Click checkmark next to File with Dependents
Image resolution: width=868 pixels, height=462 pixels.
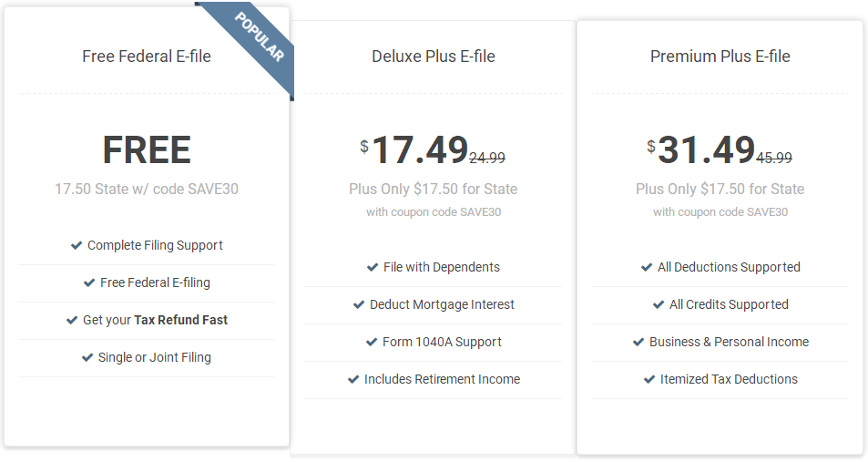tap(373, 267)
